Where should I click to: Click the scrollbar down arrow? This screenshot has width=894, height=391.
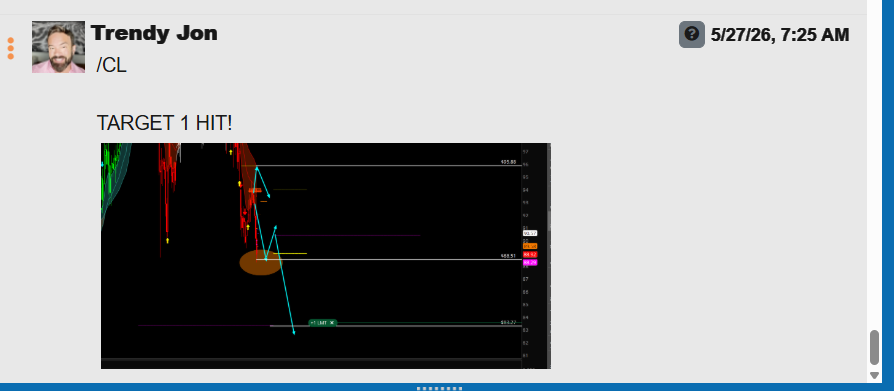pyautogui.click(x=875, y=375)
